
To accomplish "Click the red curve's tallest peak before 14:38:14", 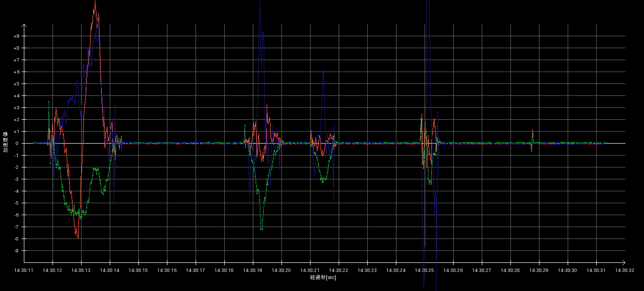I will (x=95, y=3).
